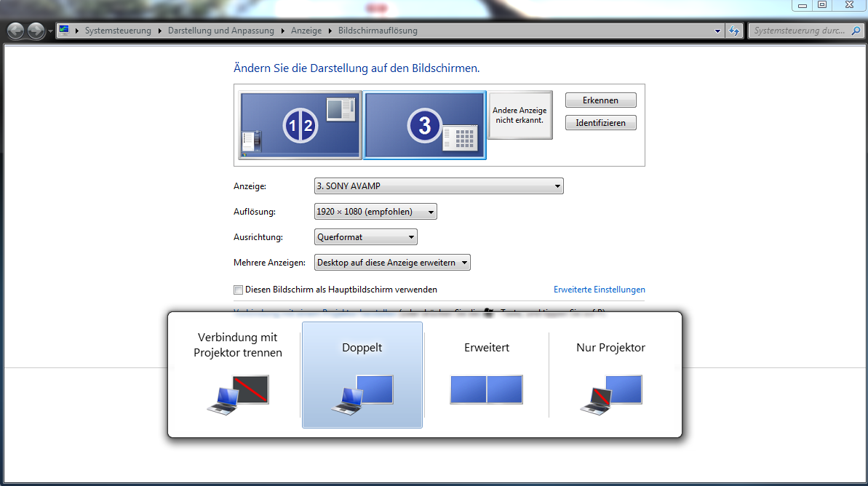Navigate to Anzeige breadcrumb
This screenshot has width=868, height=486.
pyautogui.click(x=306, y=31)
